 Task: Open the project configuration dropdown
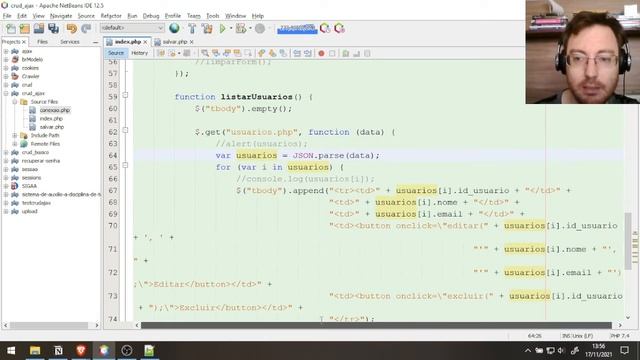click(x=132, y=28)
